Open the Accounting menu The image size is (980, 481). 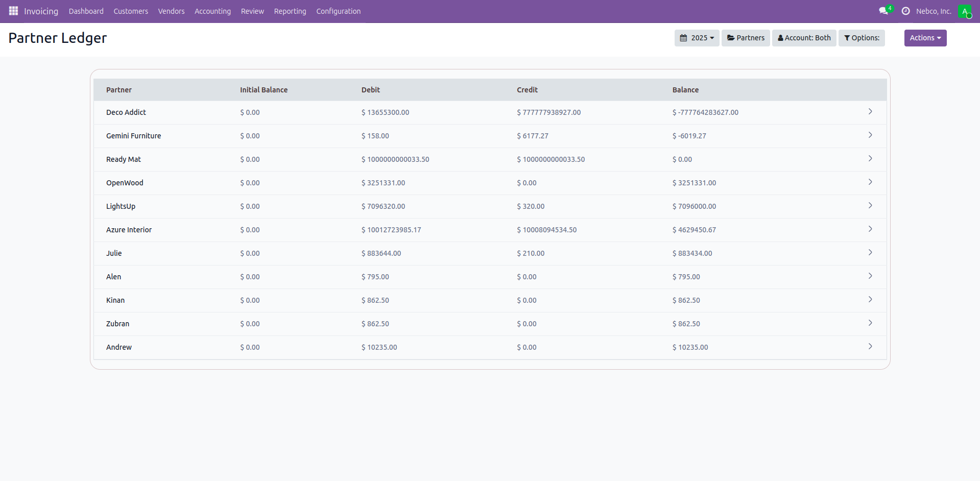pyautogui.click(x=212, y=11)
